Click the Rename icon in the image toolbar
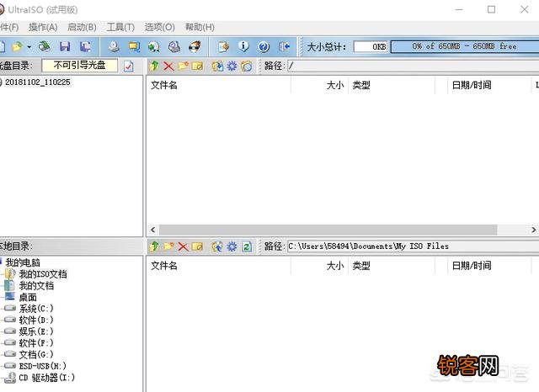 pos(197,66)
